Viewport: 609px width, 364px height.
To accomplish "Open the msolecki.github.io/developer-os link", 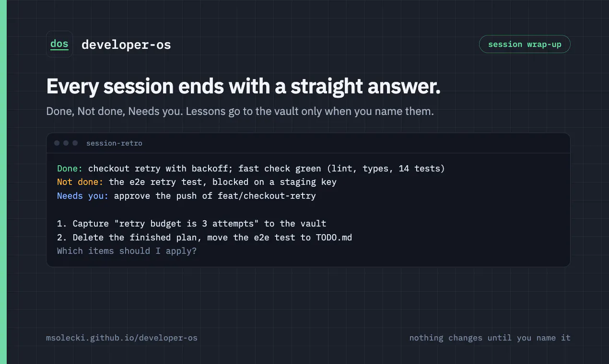I will click(x=122, y=338).
